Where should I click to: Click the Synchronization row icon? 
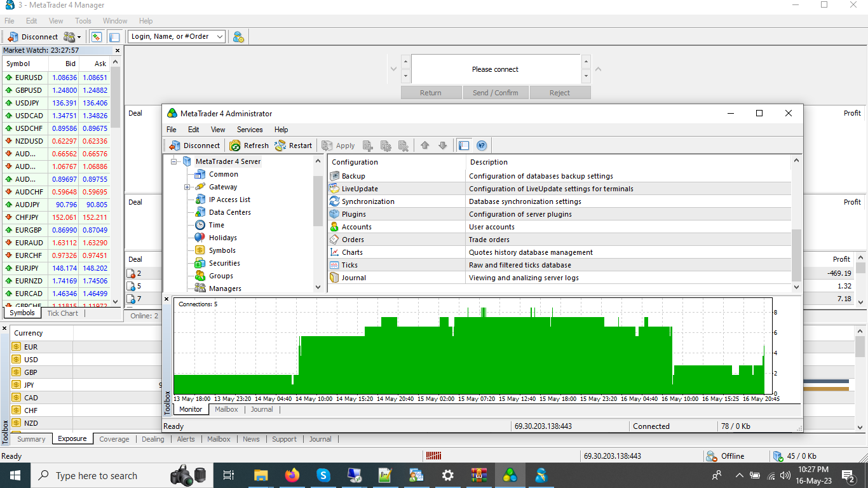[x=335, y=201]
